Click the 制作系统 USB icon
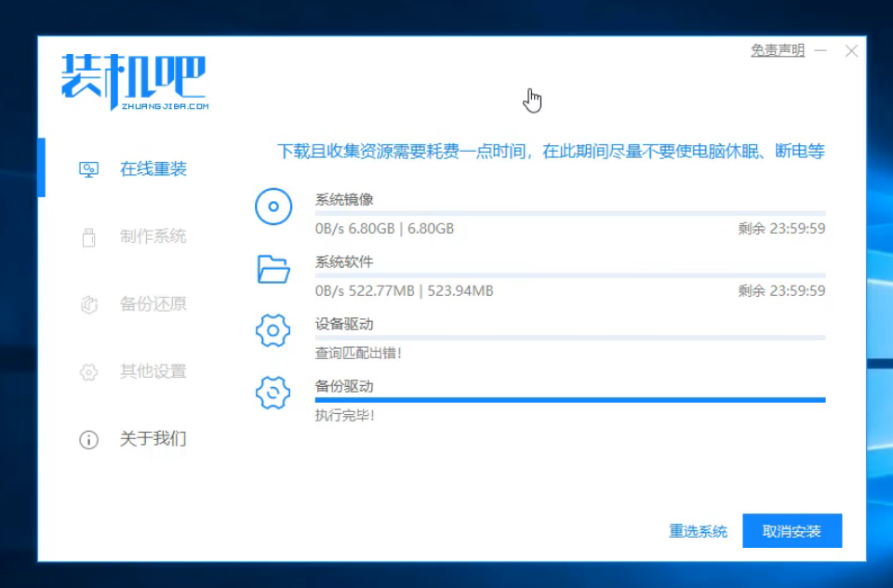Viewport: 893px width, 588px height. (x=89, y=236)
